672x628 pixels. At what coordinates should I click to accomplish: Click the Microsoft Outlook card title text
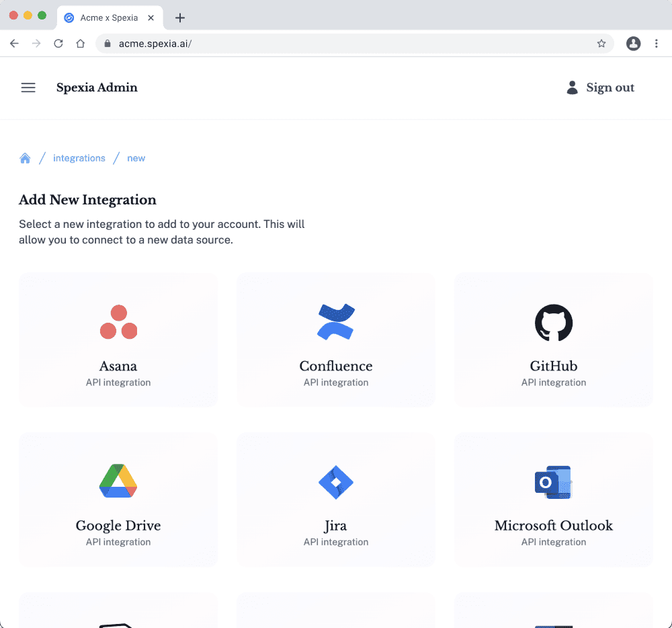coord(554,526)
